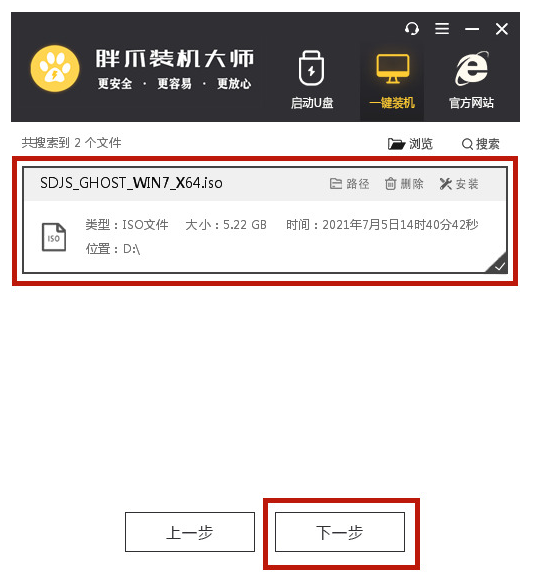541x582 pixels.
Task: Open the hamburger menu in title bar
Action: coord(442,29)
